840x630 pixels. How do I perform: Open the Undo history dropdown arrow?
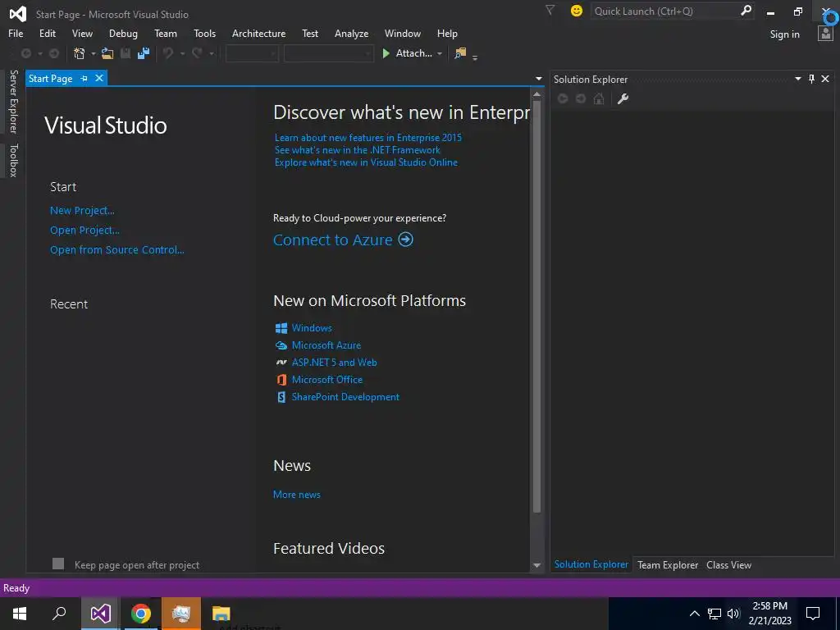(182, 53)
